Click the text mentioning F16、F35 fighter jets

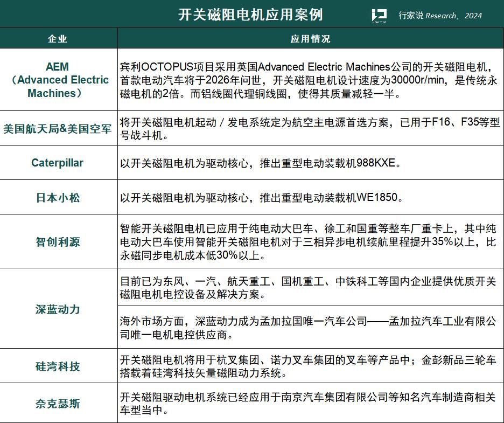[310, 129]
